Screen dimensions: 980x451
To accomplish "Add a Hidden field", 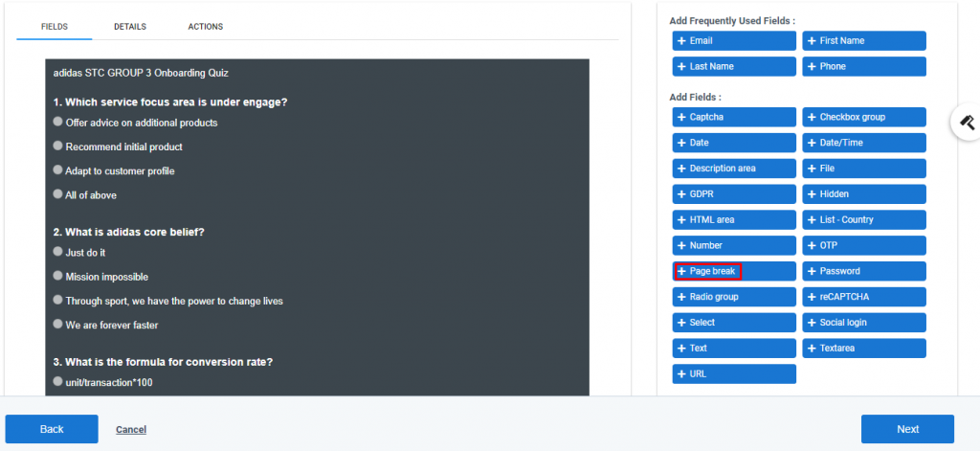I will [x=864, y=194].
